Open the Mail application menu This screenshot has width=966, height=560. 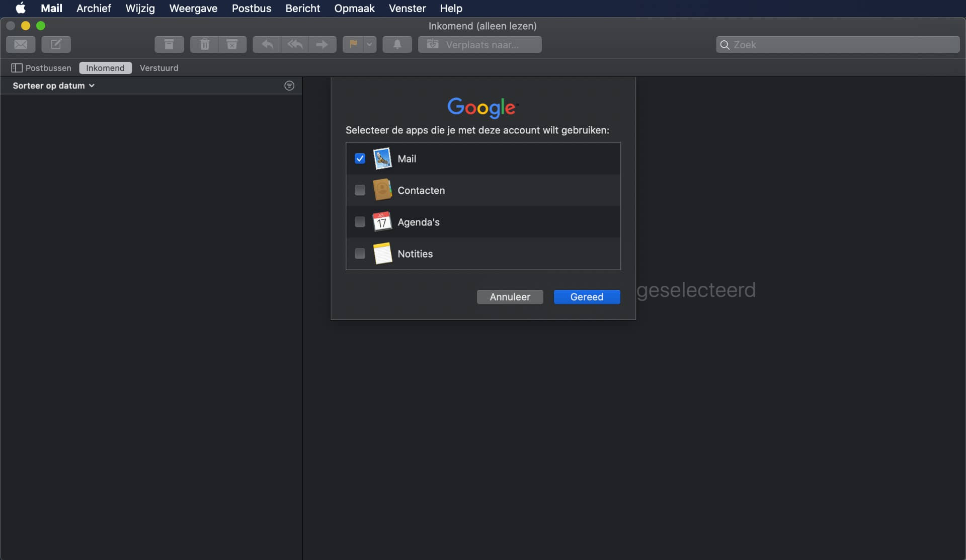coord(51,8)
